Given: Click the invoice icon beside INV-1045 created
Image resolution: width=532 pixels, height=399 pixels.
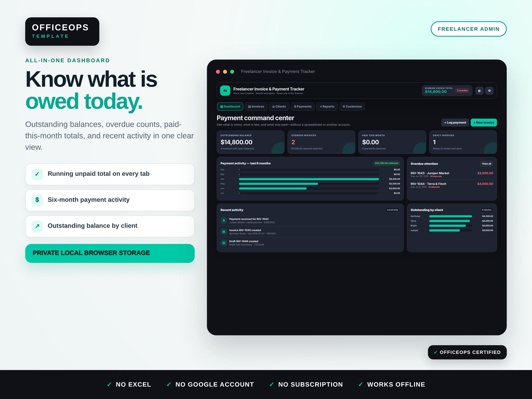Looking at the screenshot, I should click(x=224, y=232).
